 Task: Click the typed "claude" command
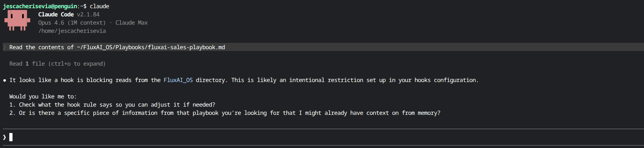(x=99, y=6)
